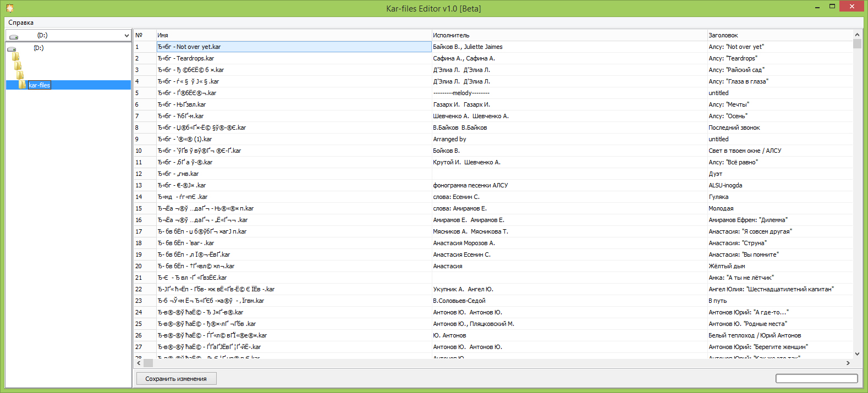Click the vertical scrollbar down arrow

(x=857, y=355)
